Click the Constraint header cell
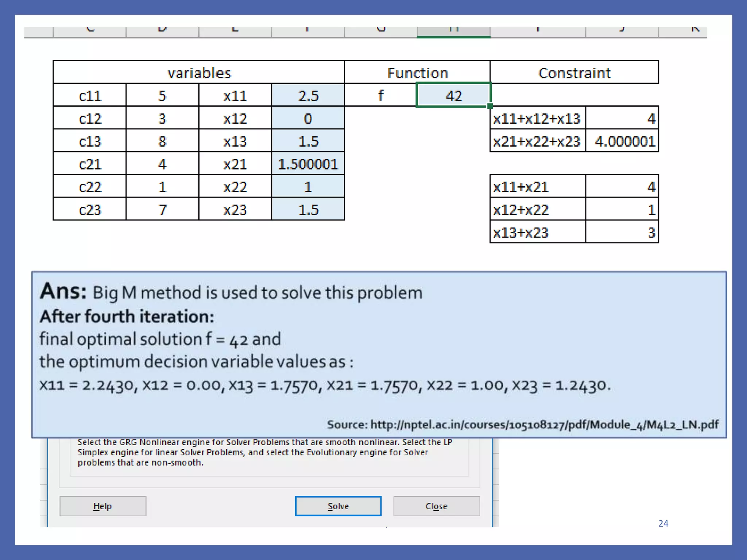Screen dimensions: 747x560 [x=574, y=72]
